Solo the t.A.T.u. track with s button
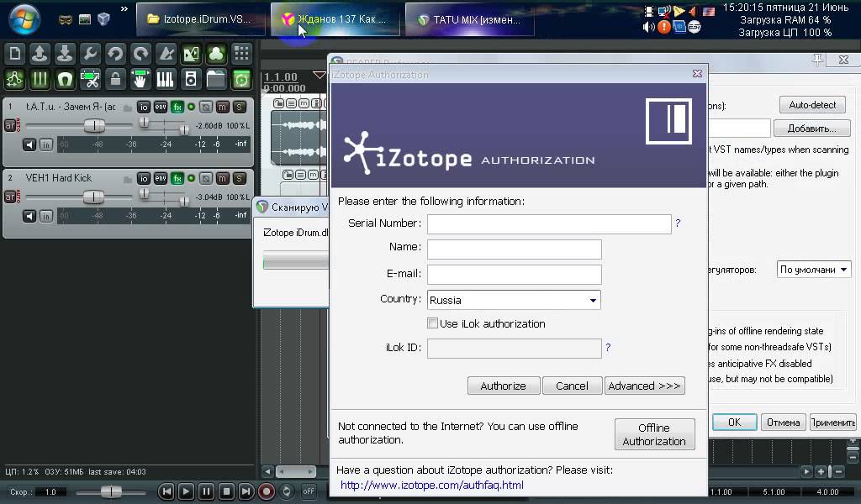Viewport: 861px width, 504px height. pos(239,107)
